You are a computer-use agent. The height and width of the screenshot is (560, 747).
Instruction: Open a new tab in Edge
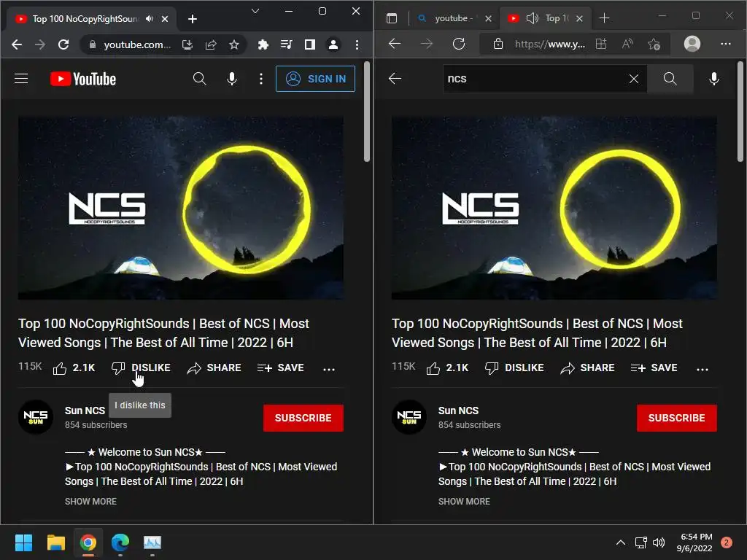[x=604, y=18]
